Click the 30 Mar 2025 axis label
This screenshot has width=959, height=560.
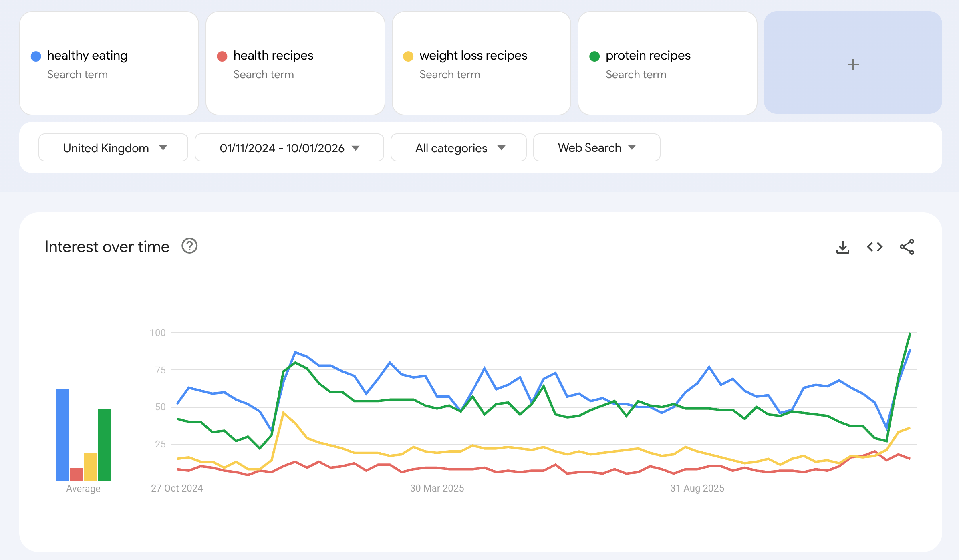coord(437,488)
